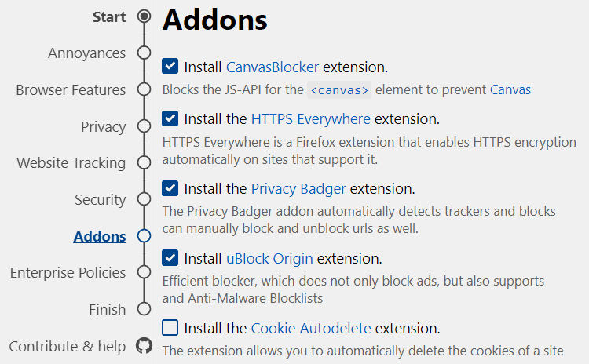This screenshot has height=364, width=589.
Task: Open the Privacy Badger hyperlink
Action: click(298, 189)
